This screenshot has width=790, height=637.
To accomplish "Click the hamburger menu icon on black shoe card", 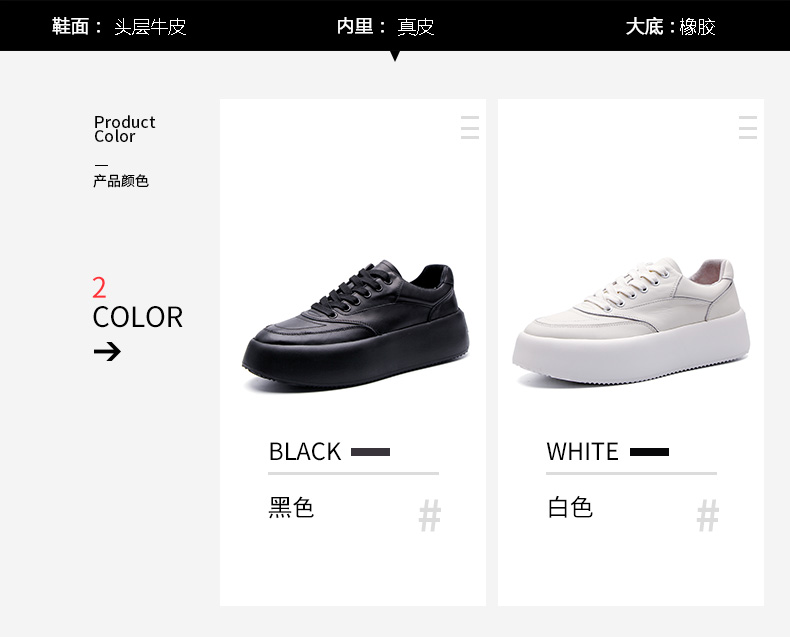I will click(470, 127).
